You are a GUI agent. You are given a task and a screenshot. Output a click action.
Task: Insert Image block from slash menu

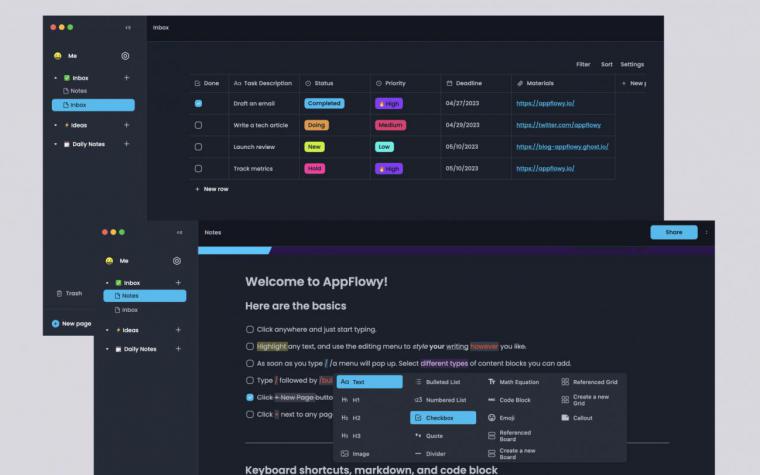tap(355, 454)
